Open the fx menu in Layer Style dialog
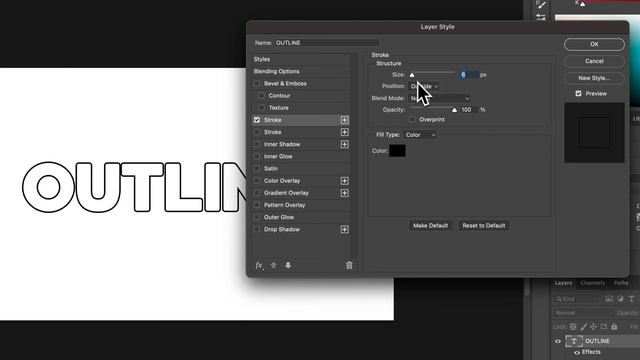Image resolution: width=640 pixels, height=360 pixels. pos(259,265)
